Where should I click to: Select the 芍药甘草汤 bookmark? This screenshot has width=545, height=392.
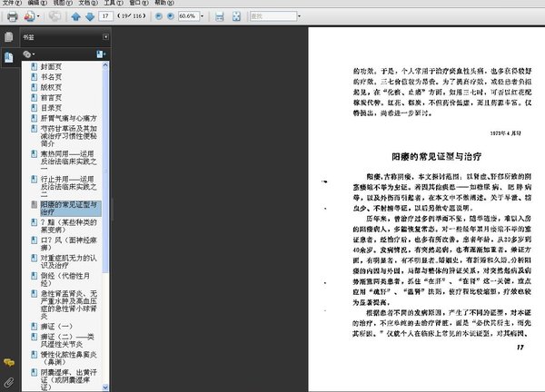69,136
